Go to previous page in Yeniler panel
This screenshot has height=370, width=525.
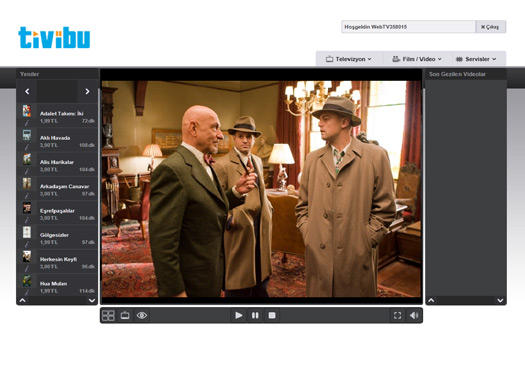tap(27, 91)
